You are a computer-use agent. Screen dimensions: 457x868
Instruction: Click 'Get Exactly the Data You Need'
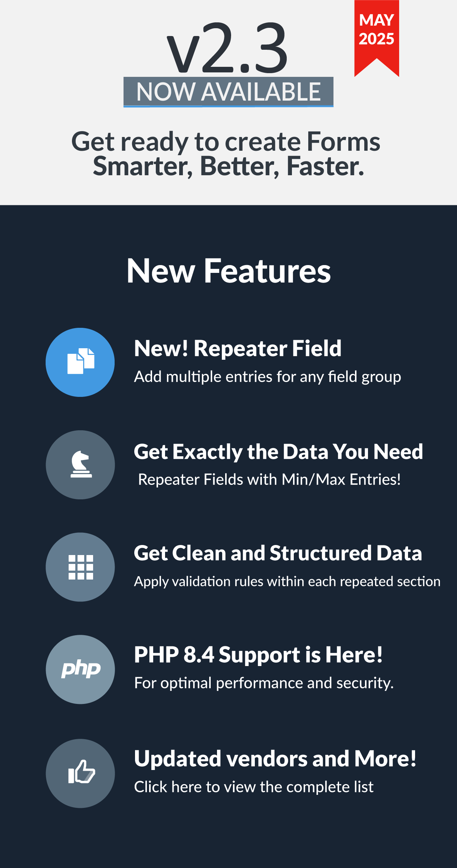coord(278,451)
